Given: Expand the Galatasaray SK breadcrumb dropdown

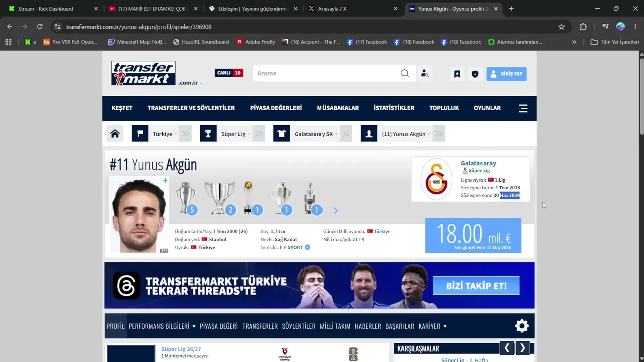Looking at the screenshot, I should [336, 134].
